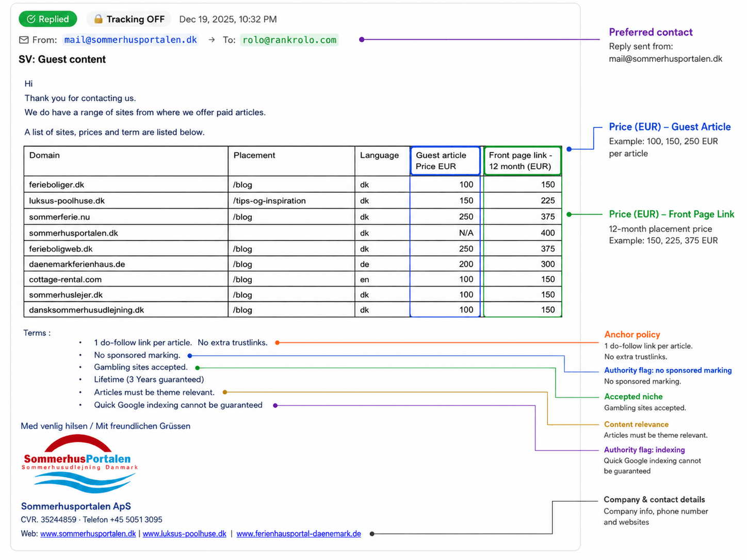Select the cottage-rental.com domain cell
747x560 pixels.
tap(126, 279)
